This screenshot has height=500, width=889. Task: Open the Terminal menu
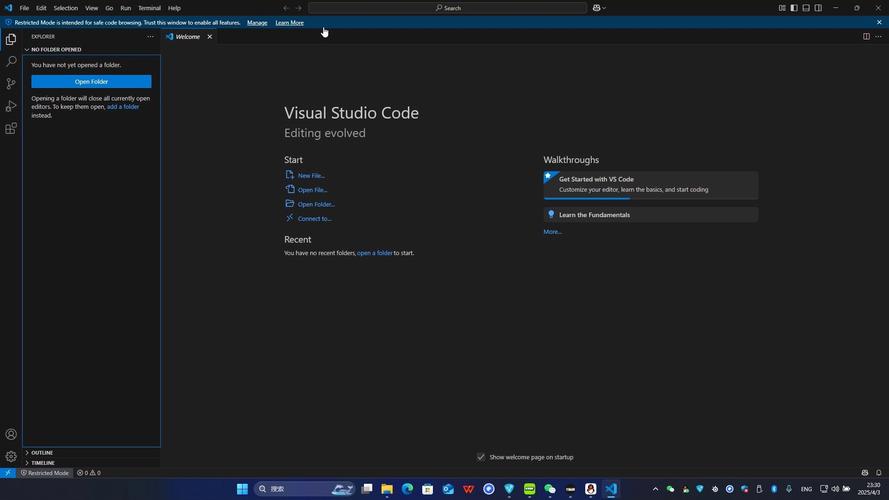click(x=150, y=8)
